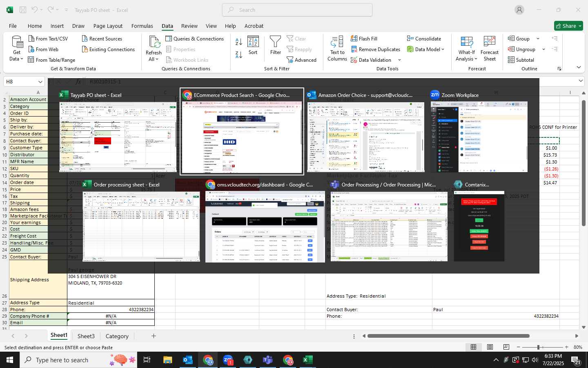Open Outline dialog launcher

559,69
